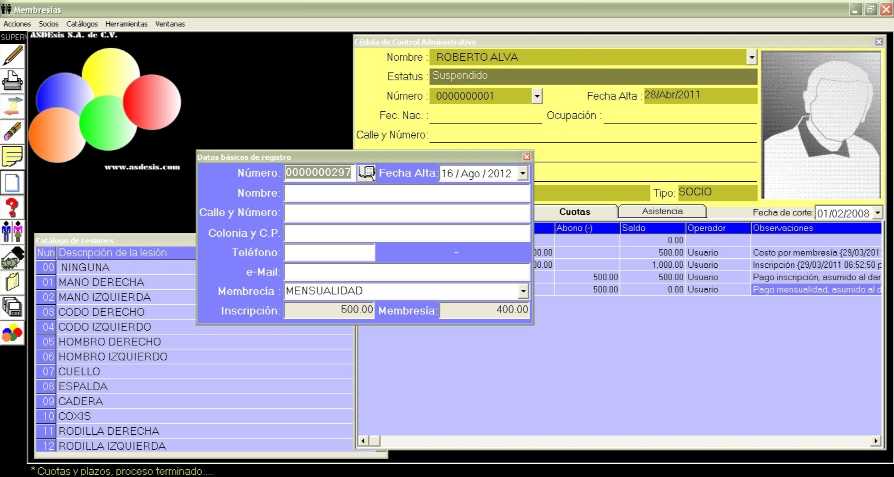894x477 pixels.
Task: Click the two people members icon
Action: [12, 233]
